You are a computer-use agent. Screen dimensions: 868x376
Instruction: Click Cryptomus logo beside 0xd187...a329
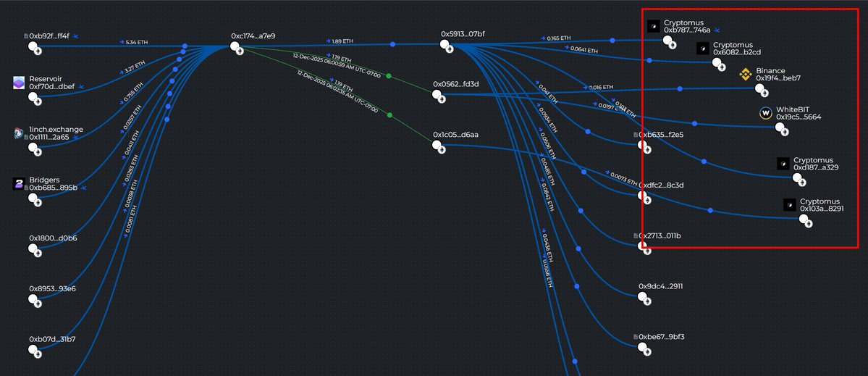[783, 163]
